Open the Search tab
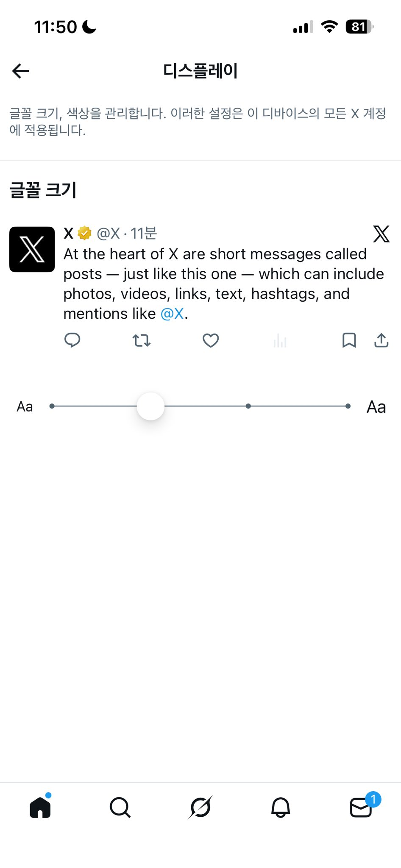 tap(120, 807)
